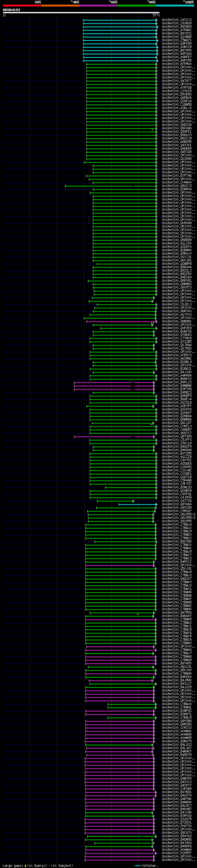Select hit label UniRef100_A6XJR1

point(177,260)
